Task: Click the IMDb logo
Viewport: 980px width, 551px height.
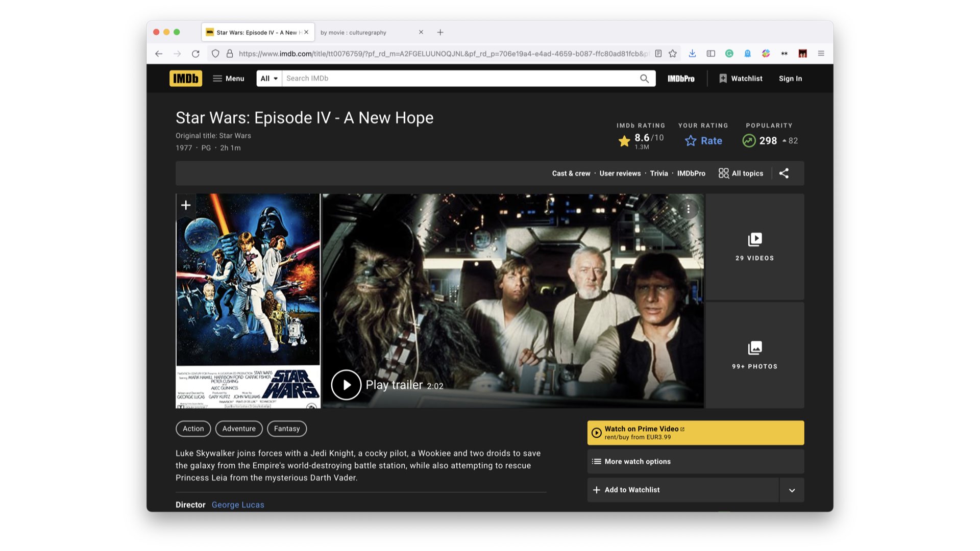Action: coord(186,78)
